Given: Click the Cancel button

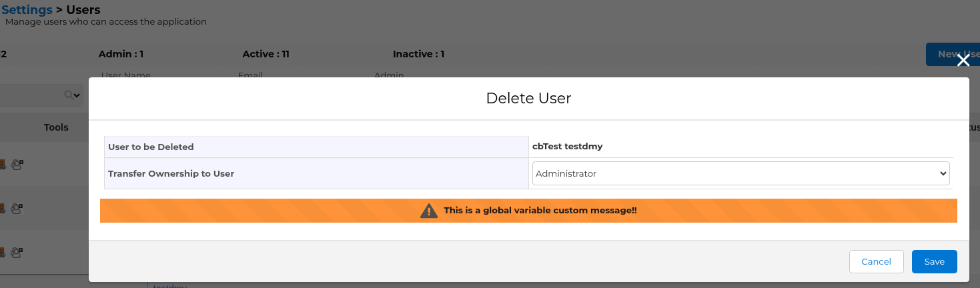Looking at the screenshot, I should [x=876, y=262].
